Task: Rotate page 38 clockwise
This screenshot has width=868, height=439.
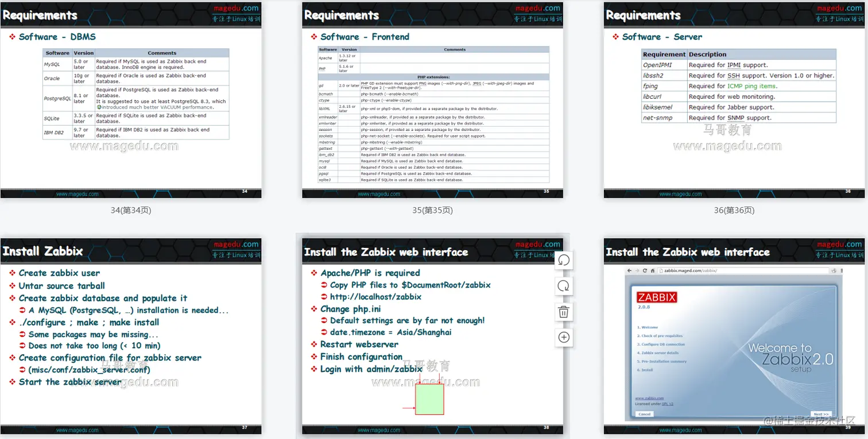Action: pos(564,286)
